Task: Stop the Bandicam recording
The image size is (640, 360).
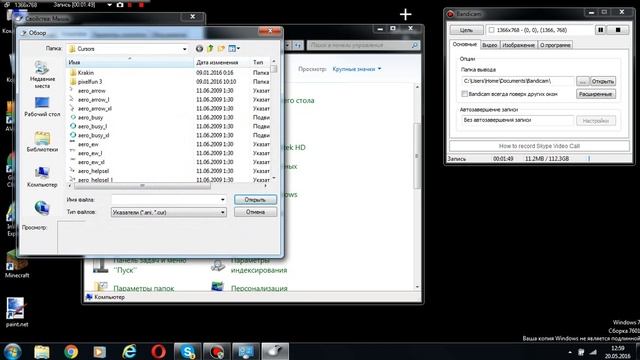Action: tap(618, 30)
